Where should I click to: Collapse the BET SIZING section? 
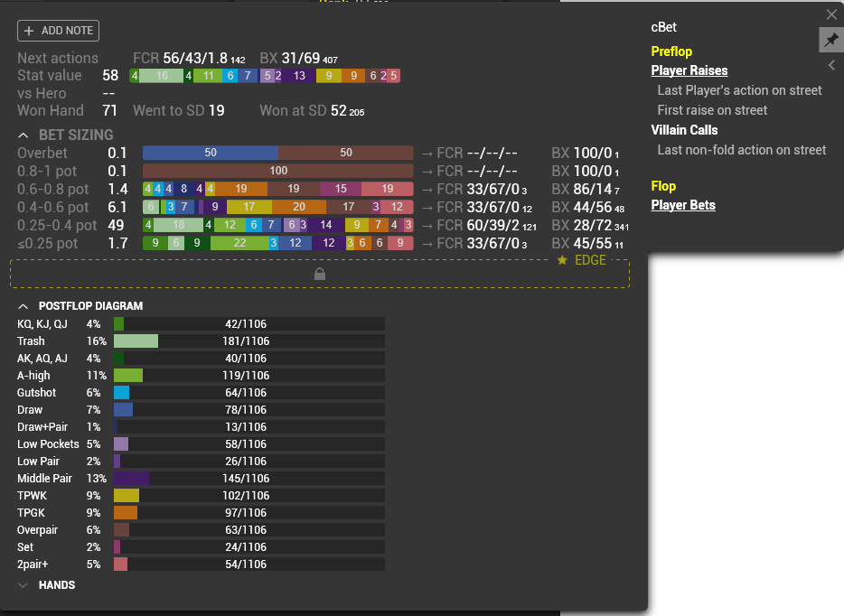click(23, 135)
